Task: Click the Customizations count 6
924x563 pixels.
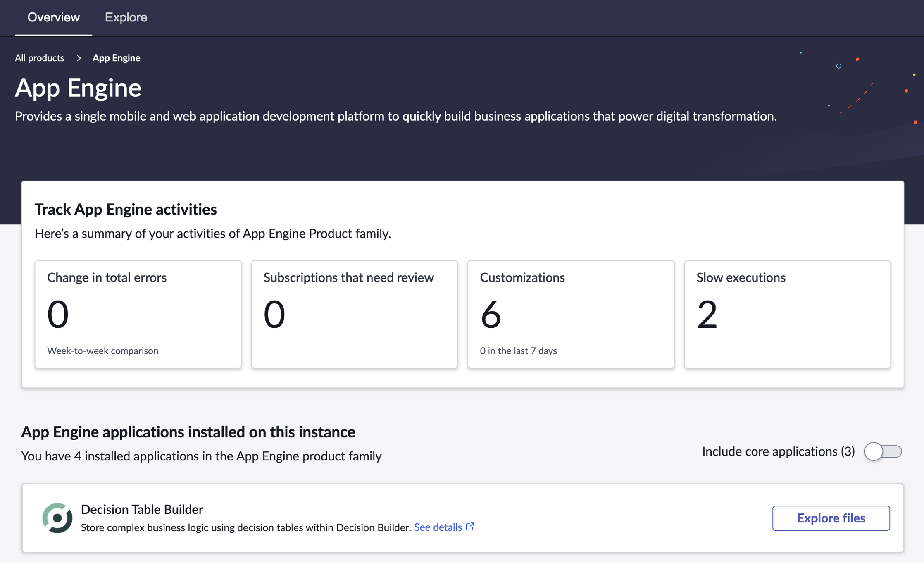Action: (491, 314)
